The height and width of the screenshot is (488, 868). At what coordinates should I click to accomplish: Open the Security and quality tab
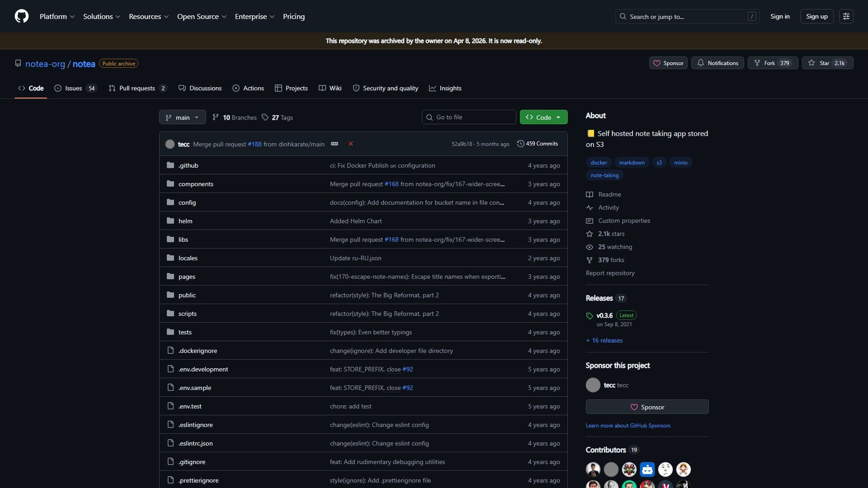pyautogui.click(x=385, y=88)
